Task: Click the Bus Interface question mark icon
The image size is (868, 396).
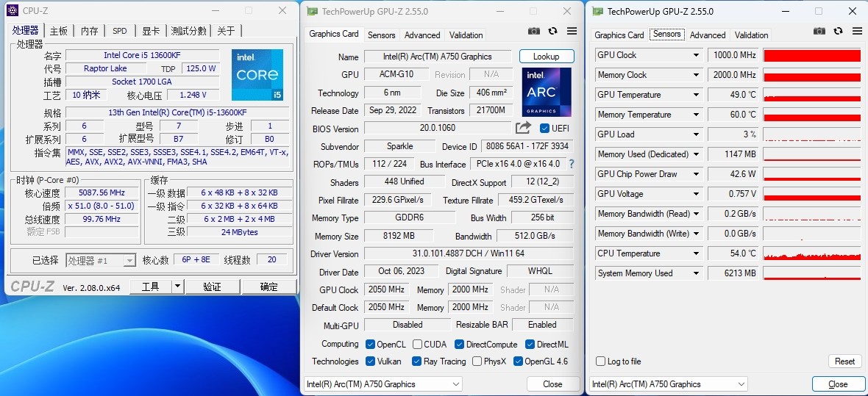Action: tap(572, 165)
